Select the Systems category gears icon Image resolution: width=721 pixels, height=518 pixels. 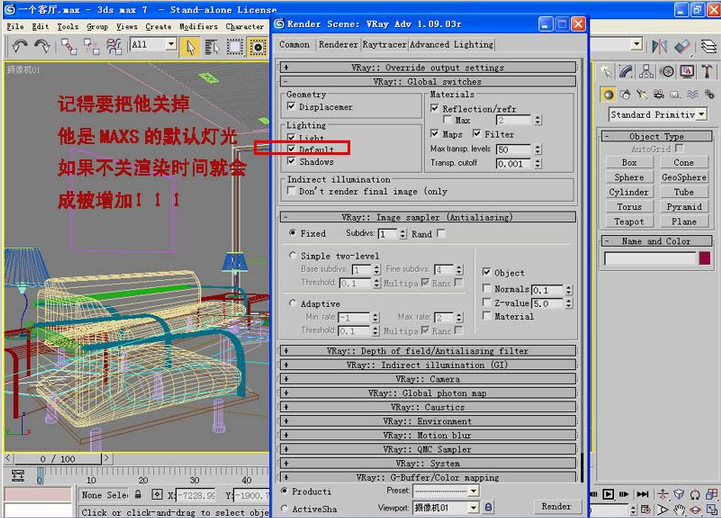coord(709,95)
